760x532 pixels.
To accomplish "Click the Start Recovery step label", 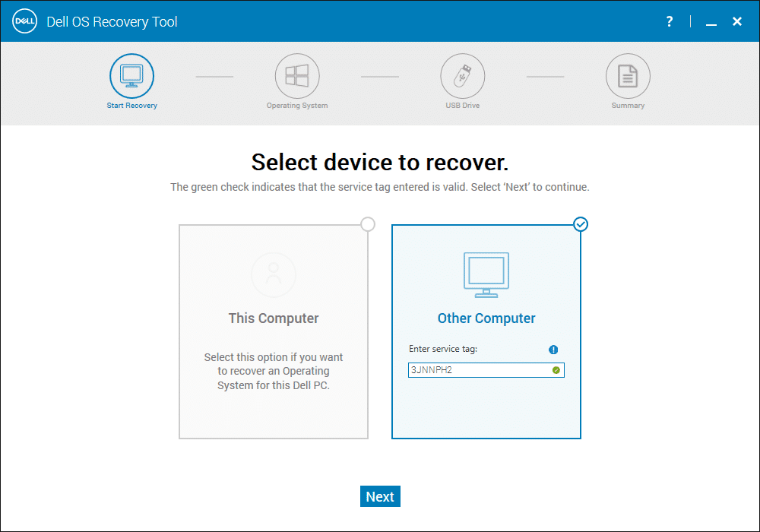I will tap(131, 106).
